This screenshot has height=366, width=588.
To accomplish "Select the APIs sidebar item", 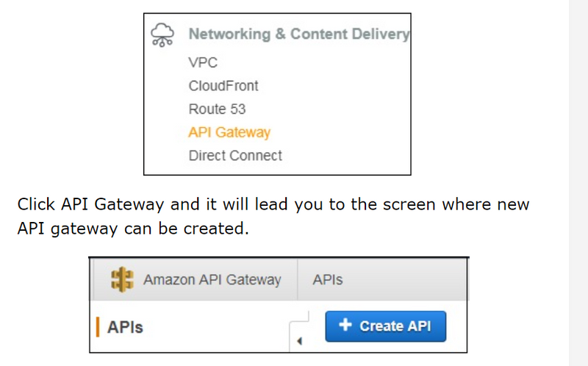I will [125, 327].
